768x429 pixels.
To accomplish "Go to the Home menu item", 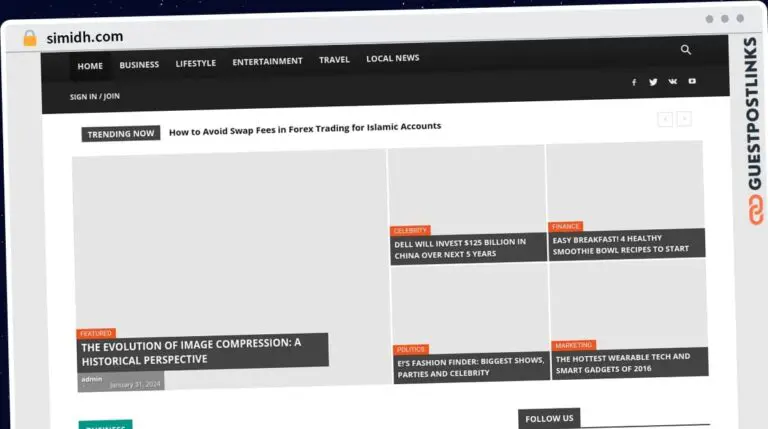I will tap(90, 66).
